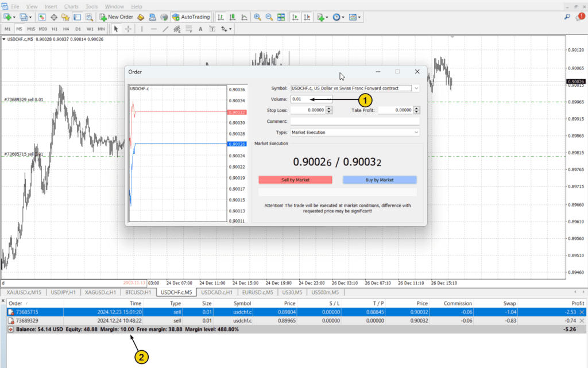Select the crosshair cursor tool
Screen dimensions: 588x368
(127, 29)
